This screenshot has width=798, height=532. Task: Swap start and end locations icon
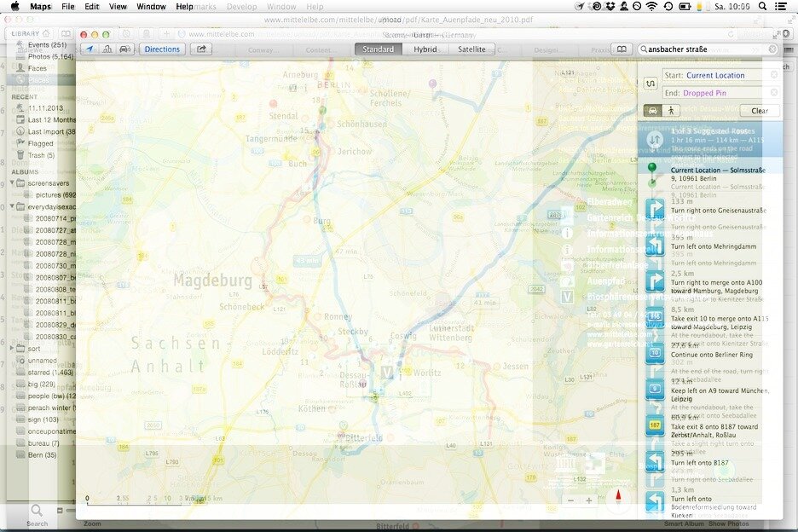click(x=651, y=84)
